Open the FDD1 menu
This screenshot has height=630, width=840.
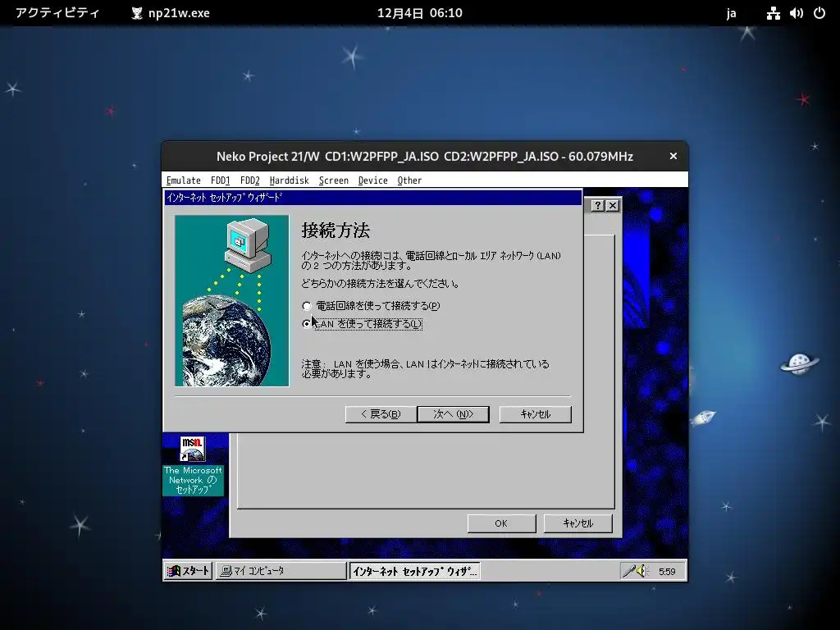[x=220, y=180]
